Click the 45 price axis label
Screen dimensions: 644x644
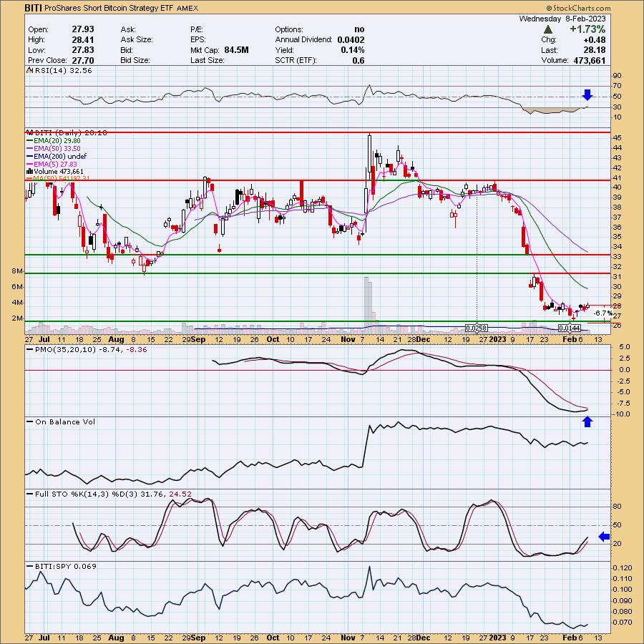[618, 137]
